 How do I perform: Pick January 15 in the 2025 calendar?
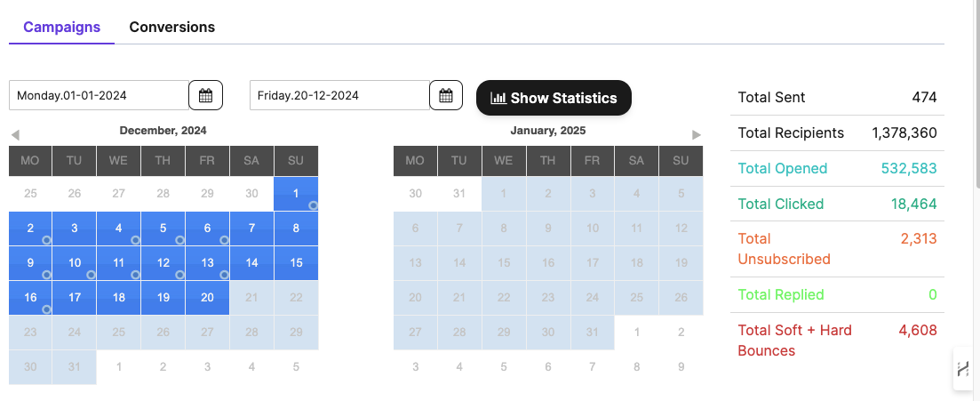(x=503, y=263)
